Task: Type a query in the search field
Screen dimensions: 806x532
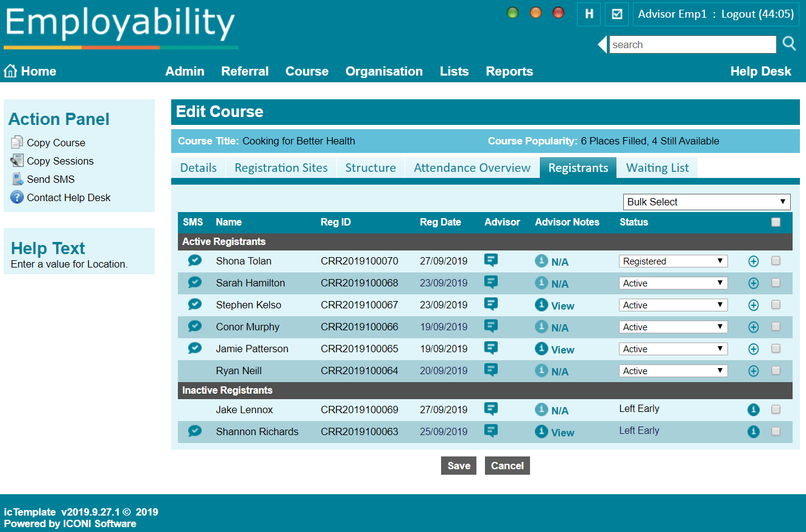Action: 691,44
